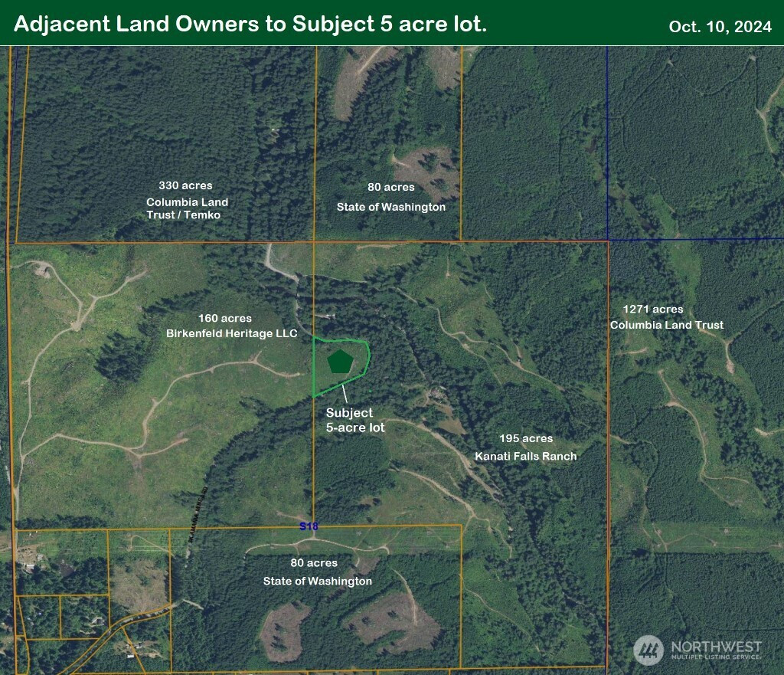Select the "1271 acres" parcel label
This screenshot has width=784, height=675.
pos(653,309)
